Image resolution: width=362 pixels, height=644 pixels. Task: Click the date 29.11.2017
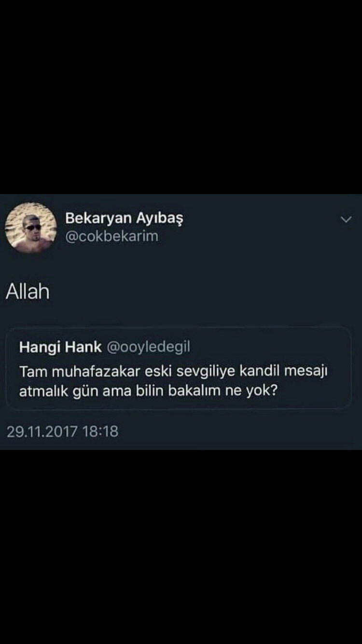pyautogui.click(x=42, y=431)
